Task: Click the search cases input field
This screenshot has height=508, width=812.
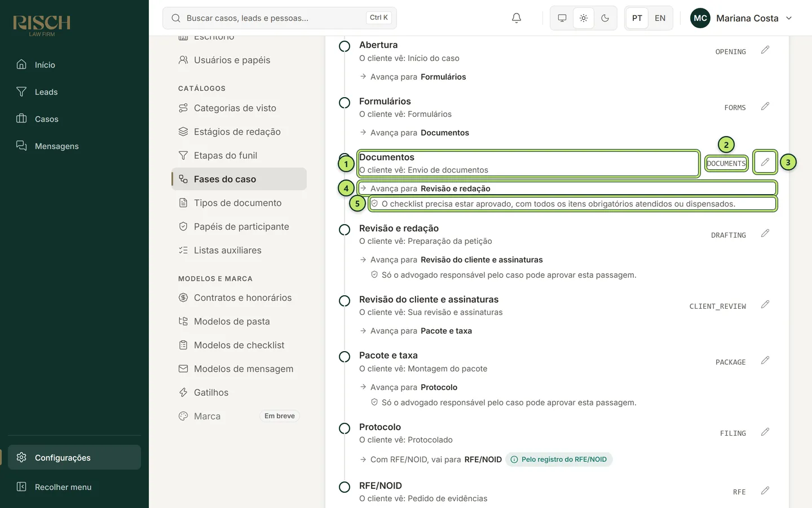Action: (x=280, y=18)
